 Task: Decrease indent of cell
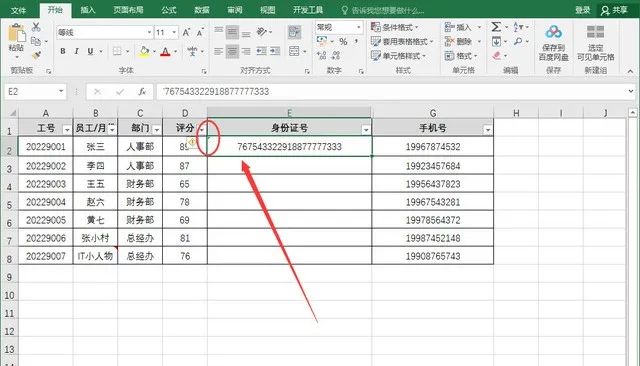[261, 51]
